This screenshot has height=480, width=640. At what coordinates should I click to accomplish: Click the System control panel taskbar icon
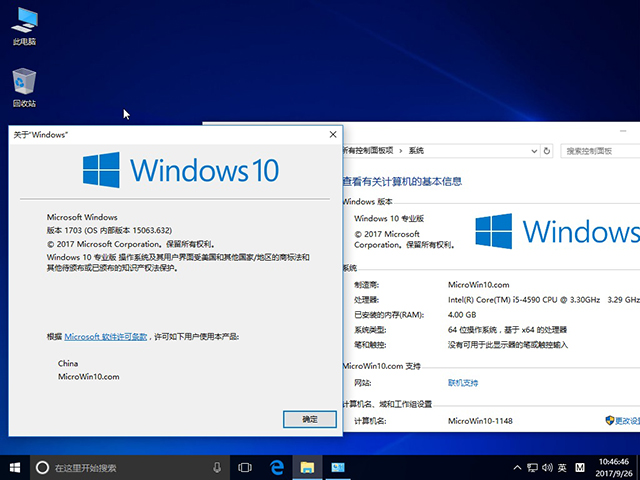coord(338,467)
